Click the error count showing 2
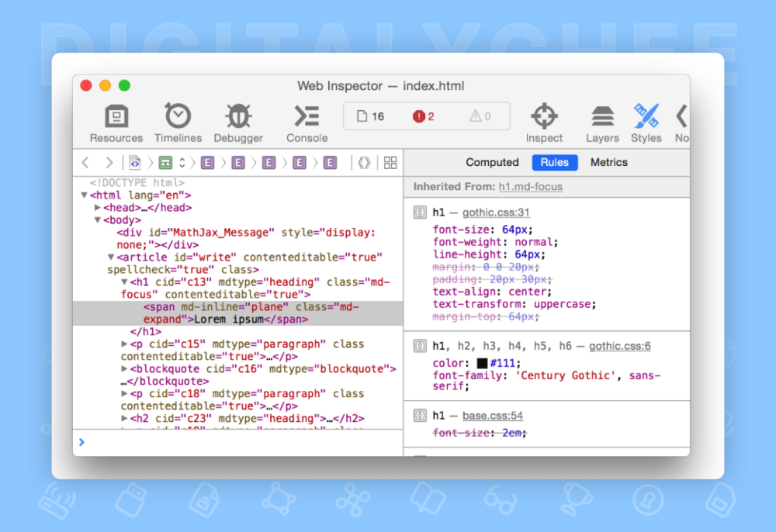Screen dimensions: 776x532 423,116
